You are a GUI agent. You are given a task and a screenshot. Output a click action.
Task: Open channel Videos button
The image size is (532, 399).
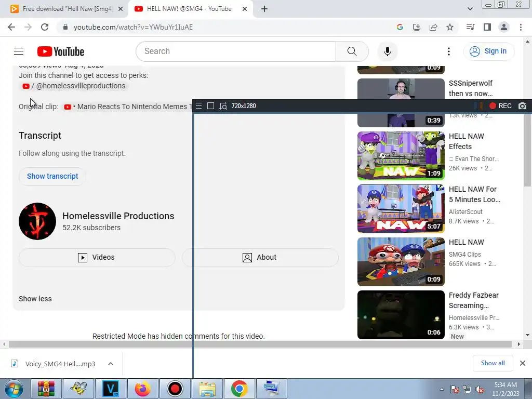coord(97,258)
